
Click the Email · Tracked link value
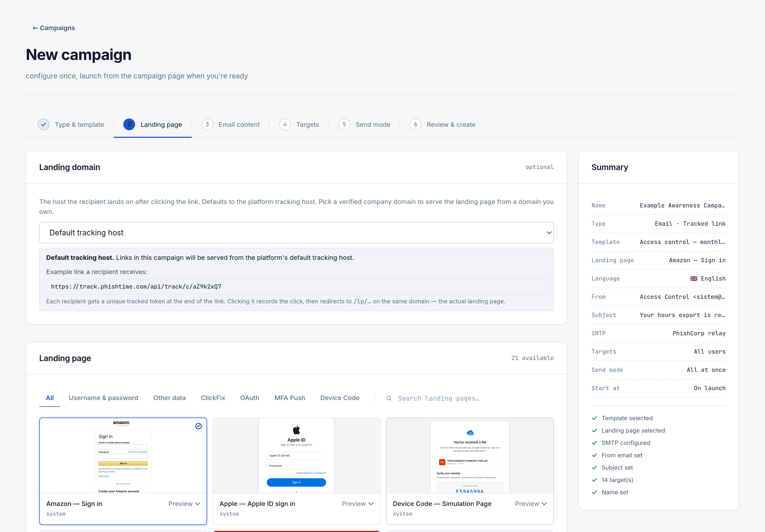(x=690, y=224)
